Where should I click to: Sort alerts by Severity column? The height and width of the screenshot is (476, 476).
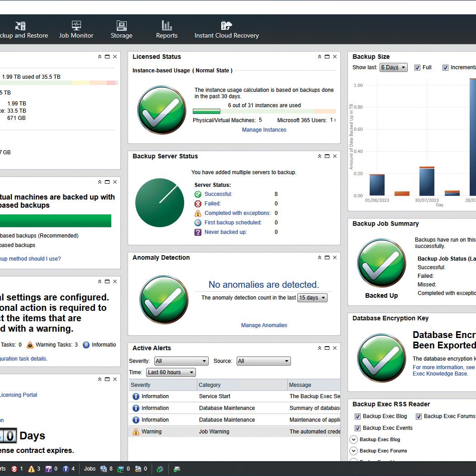point(163,385)
